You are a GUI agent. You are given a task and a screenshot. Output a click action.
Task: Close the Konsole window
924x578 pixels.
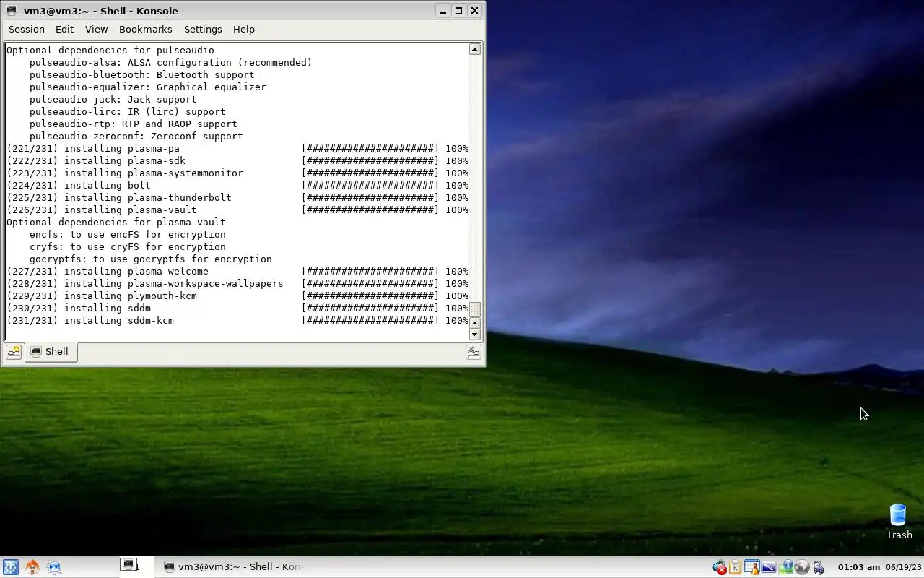[474, 10]
